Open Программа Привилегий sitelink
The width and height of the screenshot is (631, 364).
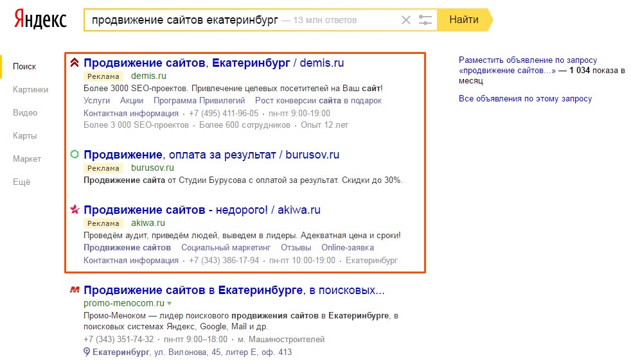[199, 101]
